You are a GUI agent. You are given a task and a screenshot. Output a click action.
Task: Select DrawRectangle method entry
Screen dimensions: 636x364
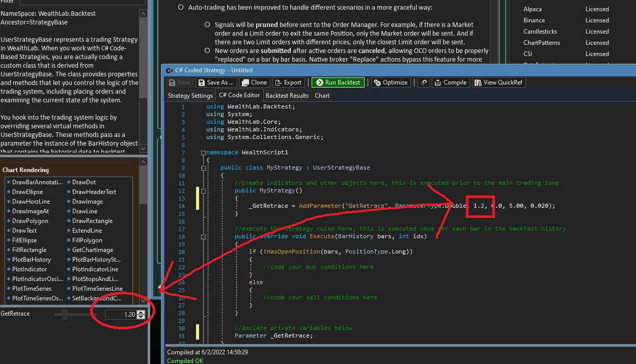(92, 221)
